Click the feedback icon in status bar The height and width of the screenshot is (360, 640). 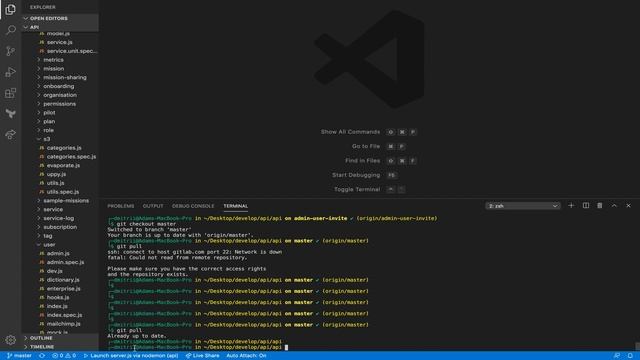[617, 356]
